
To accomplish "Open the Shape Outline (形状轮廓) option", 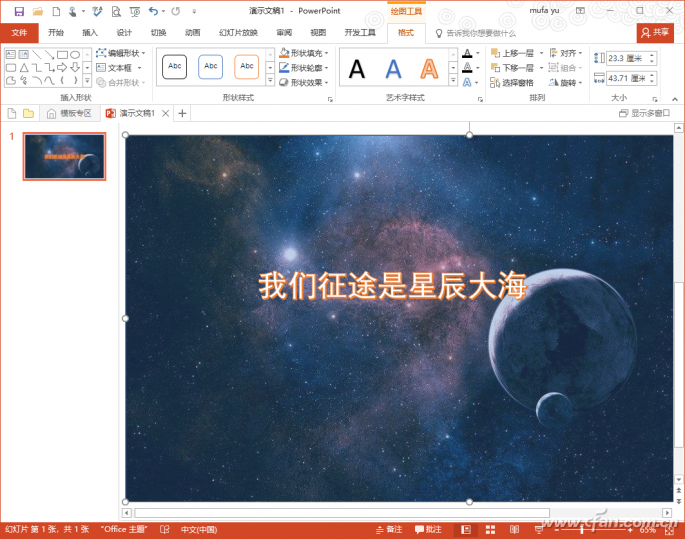I will 304,68.
